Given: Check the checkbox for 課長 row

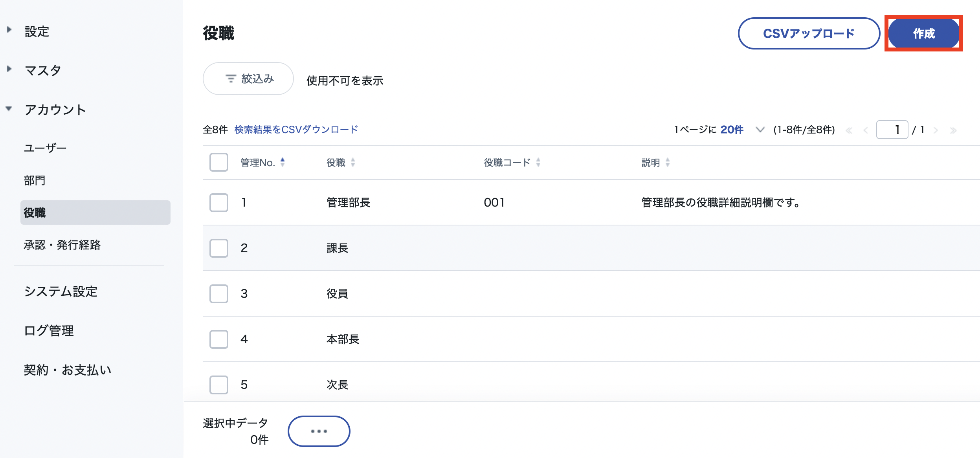Looking at the screenshot, I should [x=219, y=248].
